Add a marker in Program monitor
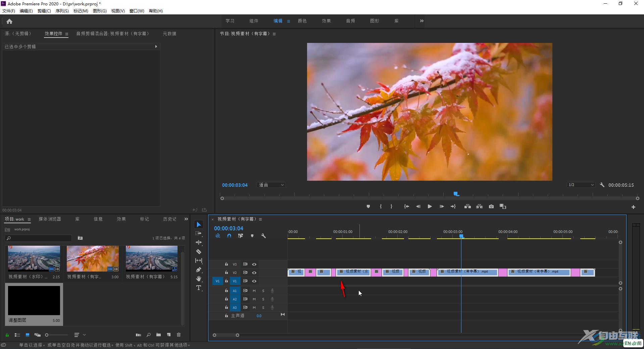 click(x=368, y=207)
